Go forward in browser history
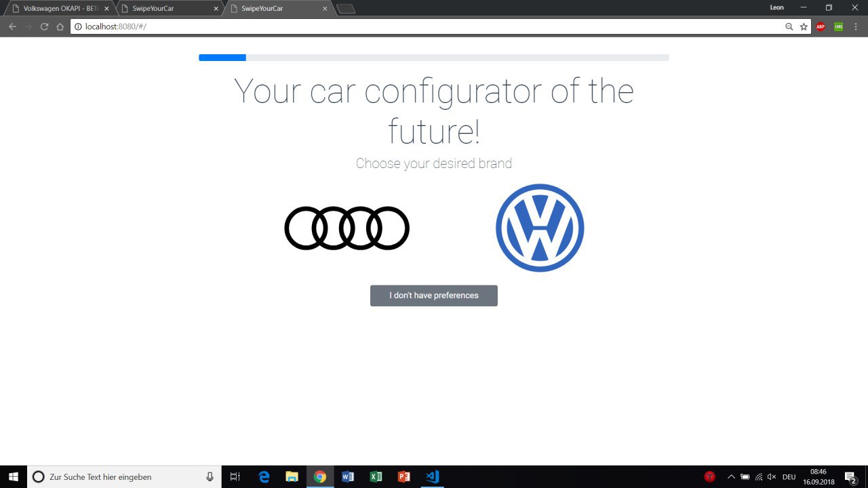Image resolution: width=868 pixels, height=488 pixels. [28, 26]
